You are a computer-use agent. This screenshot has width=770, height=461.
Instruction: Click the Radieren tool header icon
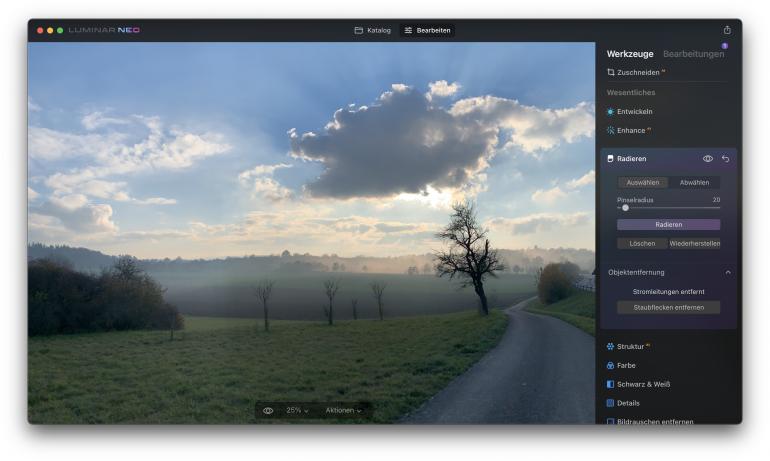point(610,159)
